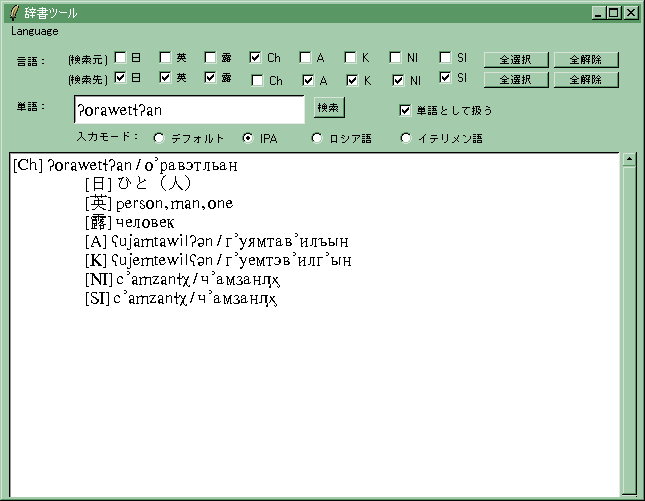Clear all source languages with 全解除
645x501 pixels.
click(586, 60)
